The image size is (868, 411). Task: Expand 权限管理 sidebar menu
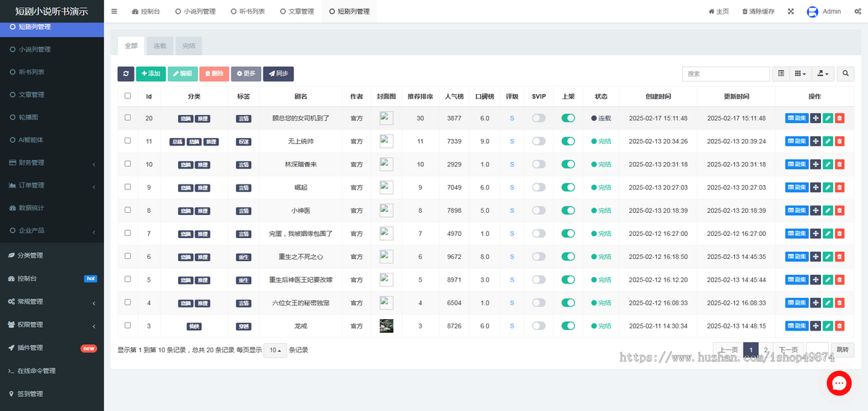click(x=52, y=325)
